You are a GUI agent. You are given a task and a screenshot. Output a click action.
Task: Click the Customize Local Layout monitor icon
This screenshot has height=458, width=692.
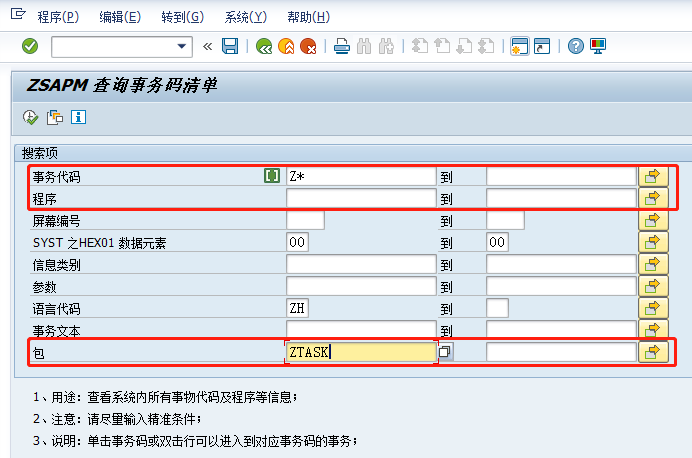pos(598,46)
